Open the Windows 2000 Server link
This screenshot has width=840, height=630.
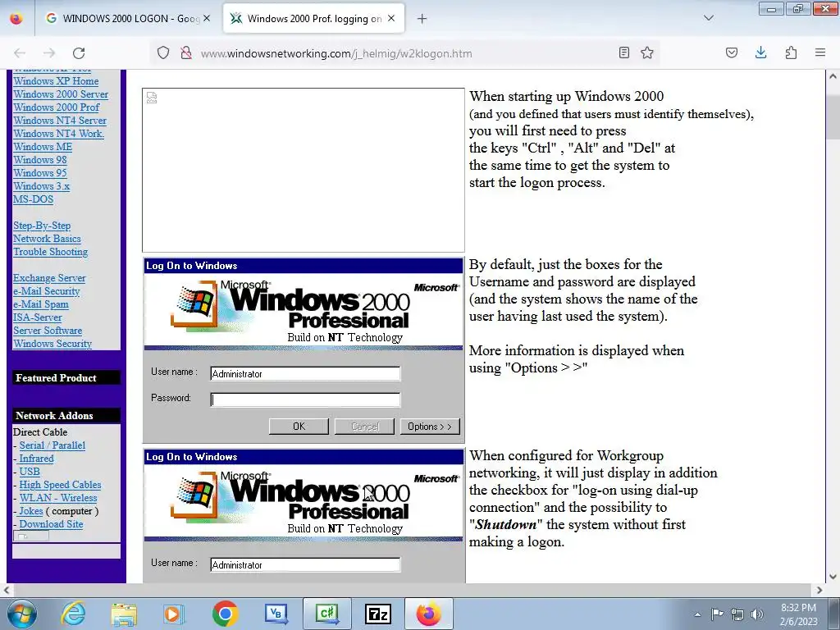[x=61, y=94]
